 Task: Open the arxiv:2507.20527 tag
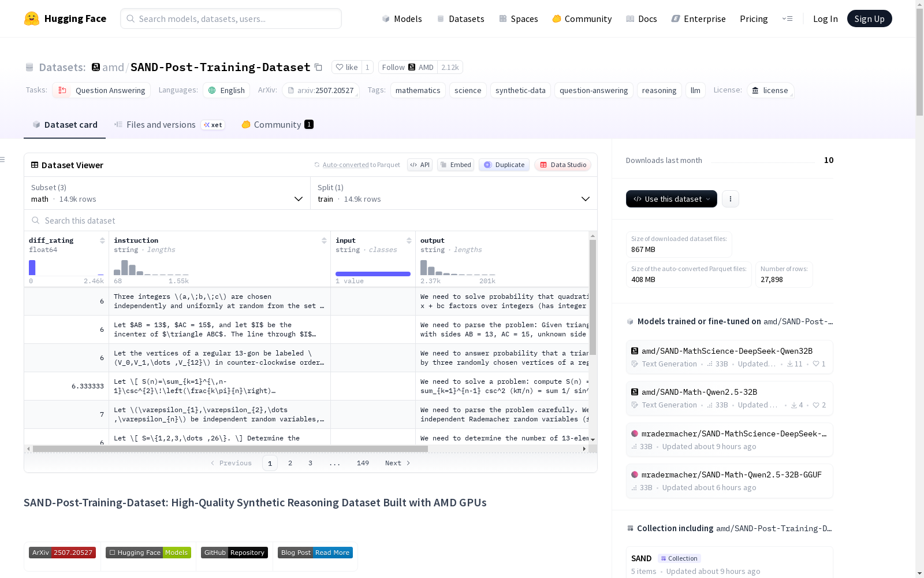click(x=321, y=90)
